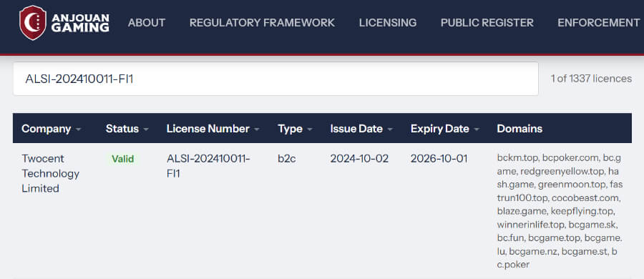
Task: Open the ENFORCEMENT menu item
Action: coord(599,23)
